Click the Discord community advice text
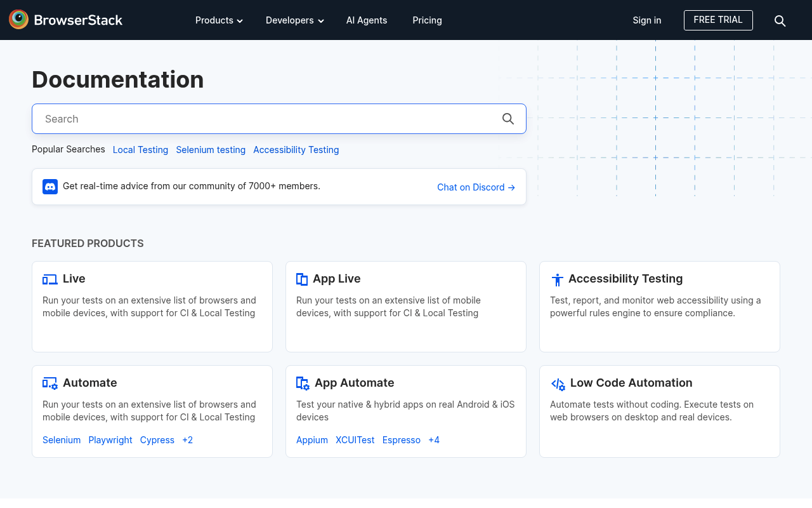Viewport: 812px width, 508px height. pyautogui.click(x=192, y=186)
